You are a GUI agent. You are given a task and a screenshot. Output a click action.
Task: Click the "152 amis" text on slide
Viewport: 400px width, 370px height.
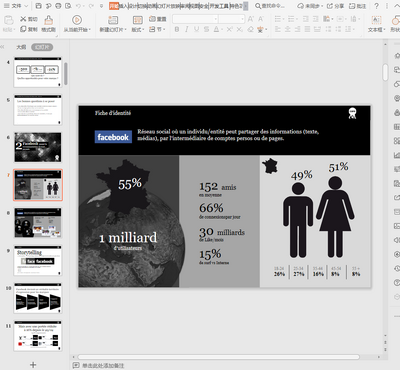coord(218,187)
